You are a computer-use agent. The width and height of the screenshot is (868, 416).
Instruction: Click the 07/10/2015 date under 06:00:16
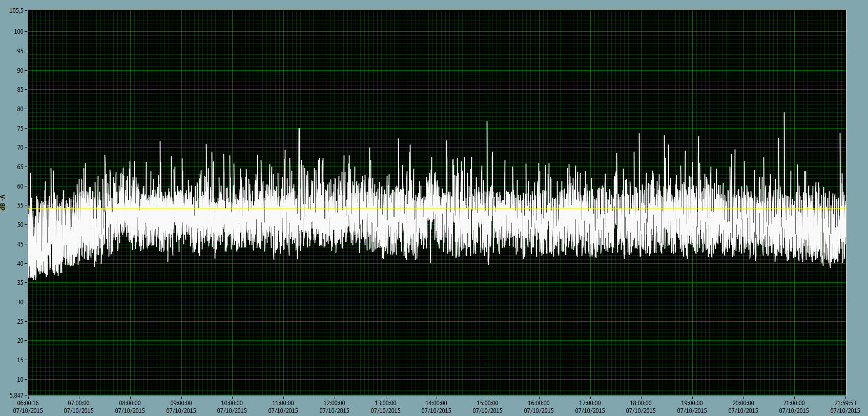pyautogui.click(x=28, y=411)
